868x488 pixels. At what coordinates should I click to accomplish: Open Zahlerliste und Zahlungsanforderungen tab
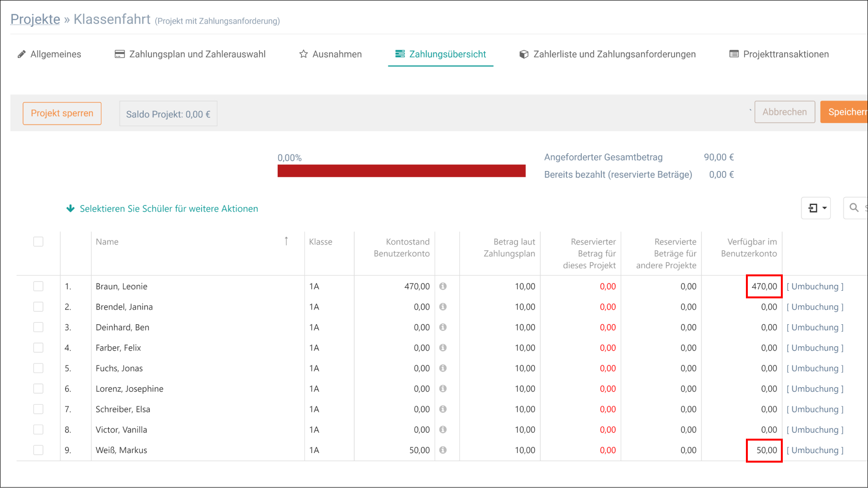point(608,54)
